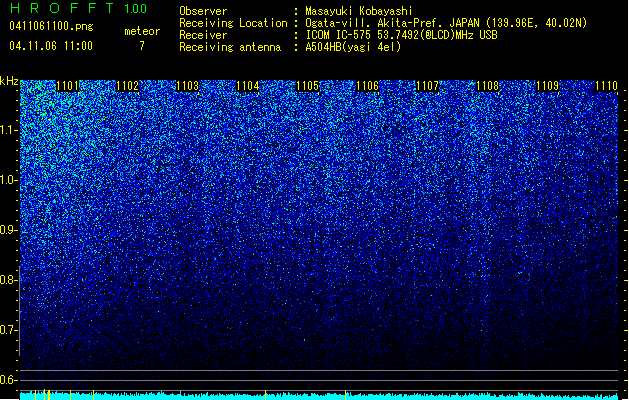Click the HROFFT title text

click(62, 8)
